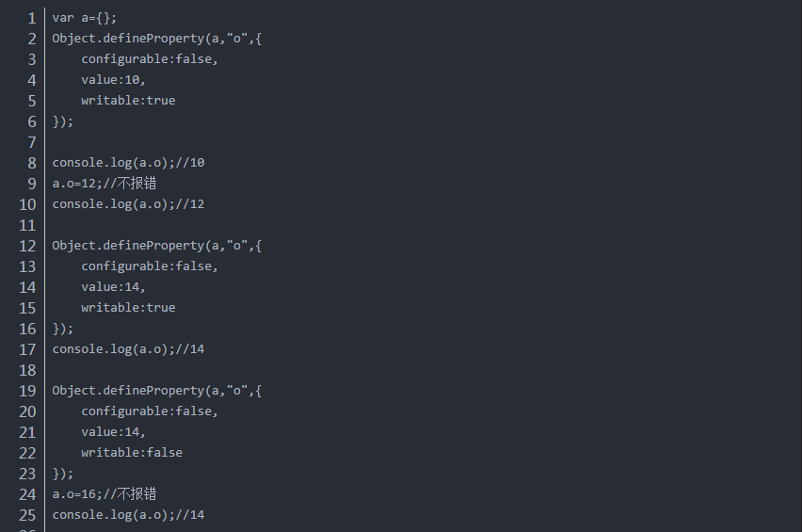The image size is (803, 532).
Task: Click line number 7 in the gutter
Action: point(31,142)
